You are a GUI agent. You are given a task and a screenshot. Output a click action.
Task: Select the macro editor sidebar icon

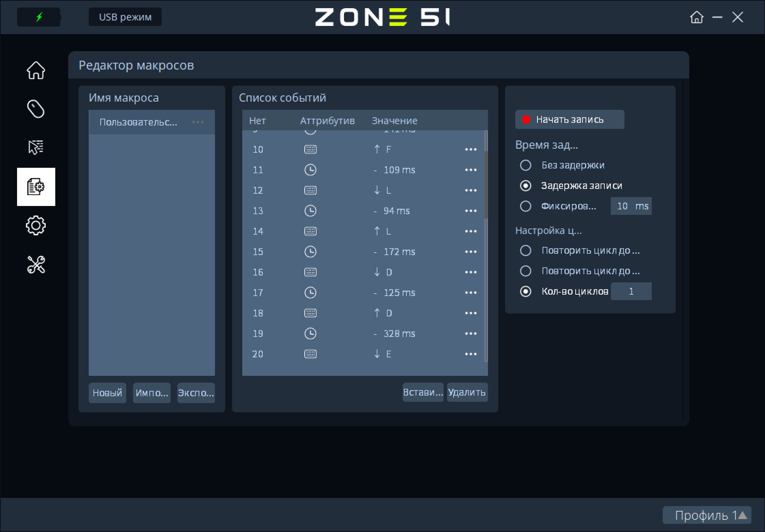[x=36, y=187]
